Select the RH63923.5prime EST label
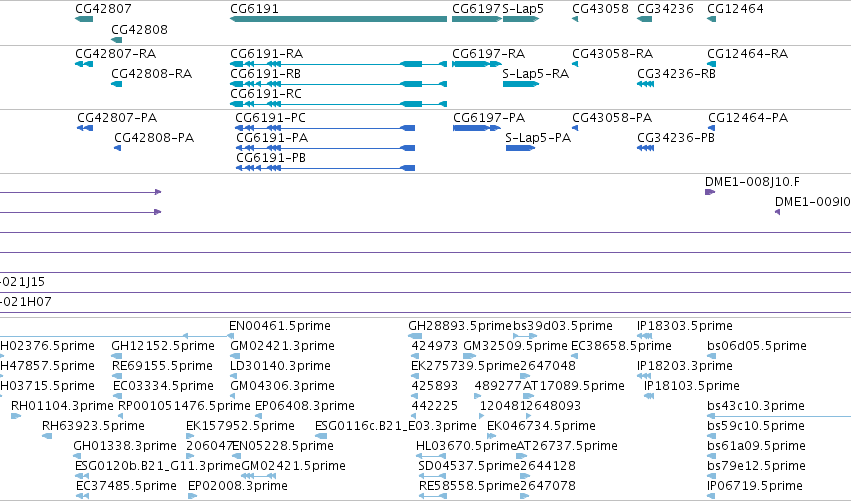Image resolution: width=851 pixels, height=501 pixels. [x=93, y=426]
